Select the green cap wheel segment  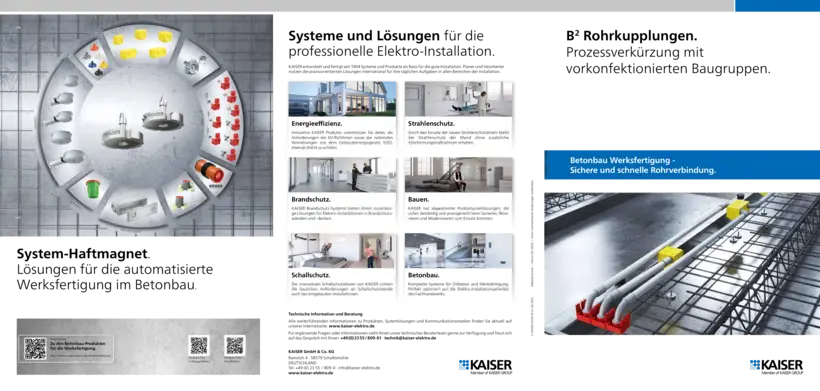click(90, 191)
